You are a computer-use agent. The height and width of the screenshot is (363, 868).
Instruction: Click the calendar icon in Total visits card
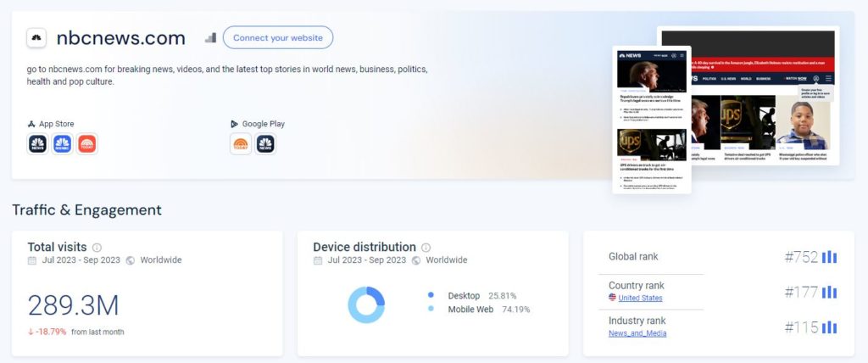pos(32,260)
